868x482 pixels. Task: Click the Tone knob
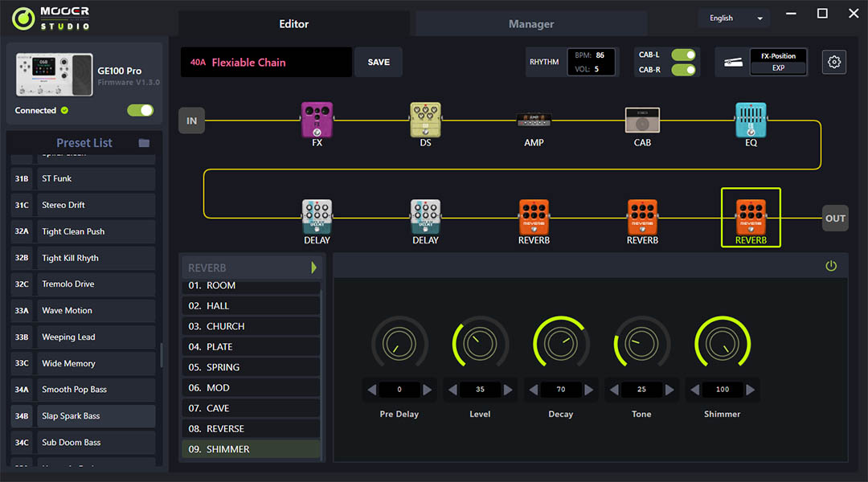[641, 344]
